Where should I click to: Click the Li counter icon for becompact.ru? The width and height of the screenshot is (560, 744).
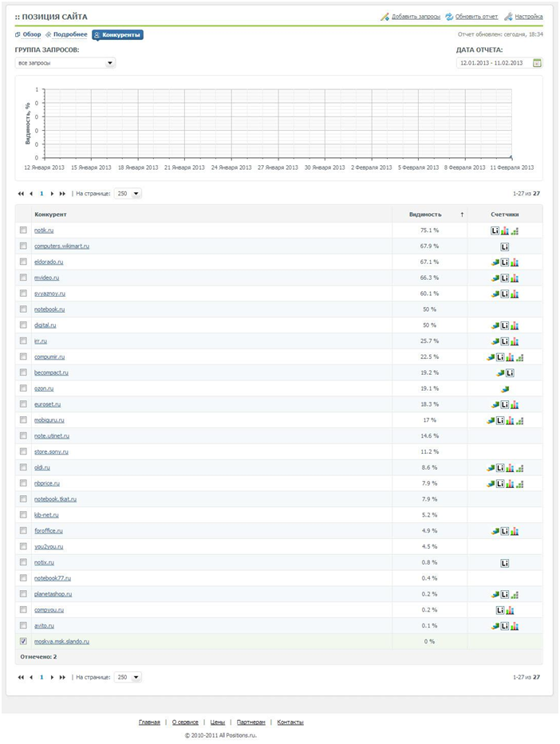pos(510,373)
